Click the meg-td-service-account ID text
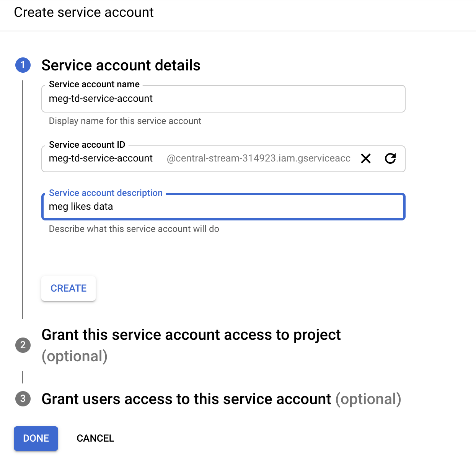The height and width of the screenshot is (473, 476). 101,158
